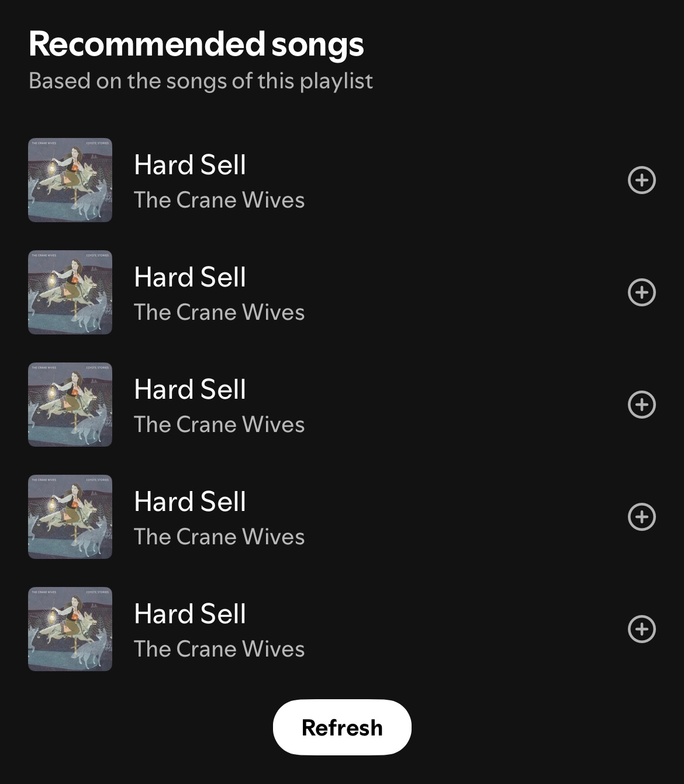Click the third Hard Sell song title
The image size is (684, 784).
click(190, 389)
